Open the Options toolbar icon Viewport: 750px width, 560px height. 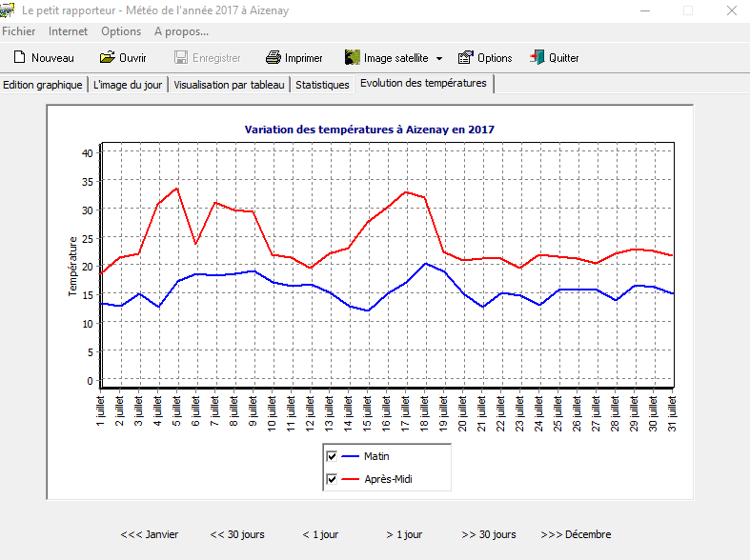pos(466,58)
